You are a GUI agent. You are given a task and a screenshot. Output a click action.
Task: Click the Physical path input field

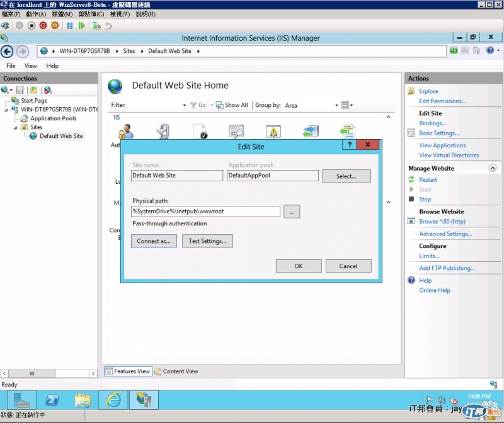click(x=206, y=211)
